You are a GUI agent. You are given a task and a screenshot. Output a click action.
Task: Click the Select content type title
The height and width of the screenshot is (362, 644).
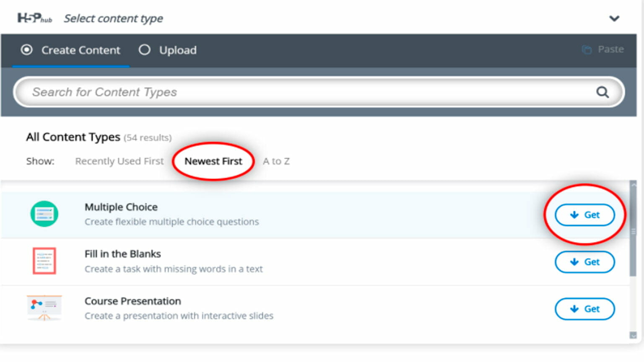(113, 18)
